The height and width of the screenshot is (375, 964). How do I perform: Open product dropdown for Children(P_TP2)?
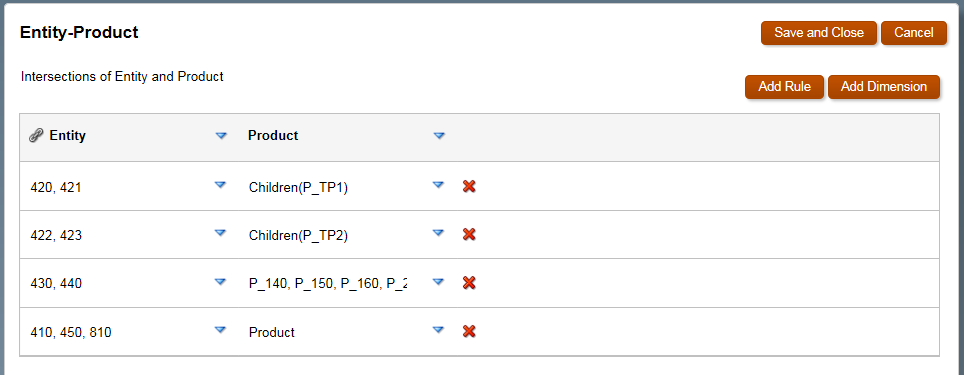[438, 233]
